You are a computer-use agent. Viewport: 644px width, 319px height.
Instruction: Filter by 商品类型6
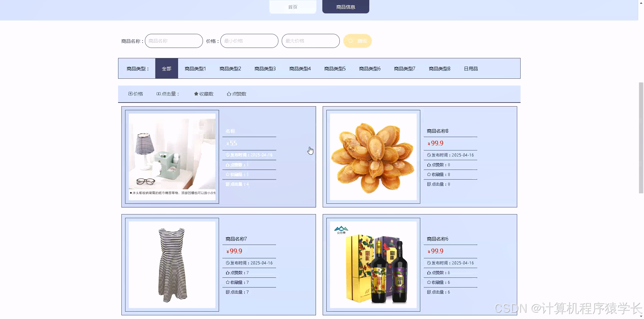point(370,69)
